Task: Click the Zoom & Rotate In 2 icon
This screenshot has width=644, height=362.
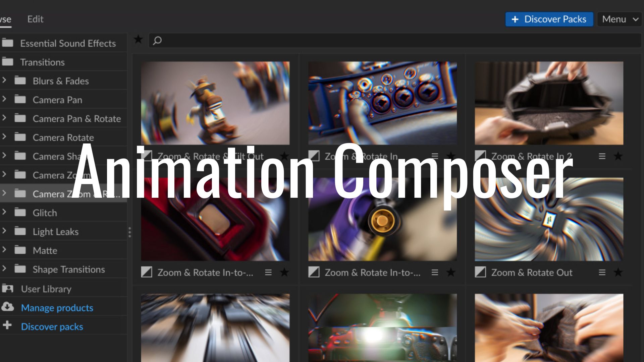Action: click(x=481, y=156)
